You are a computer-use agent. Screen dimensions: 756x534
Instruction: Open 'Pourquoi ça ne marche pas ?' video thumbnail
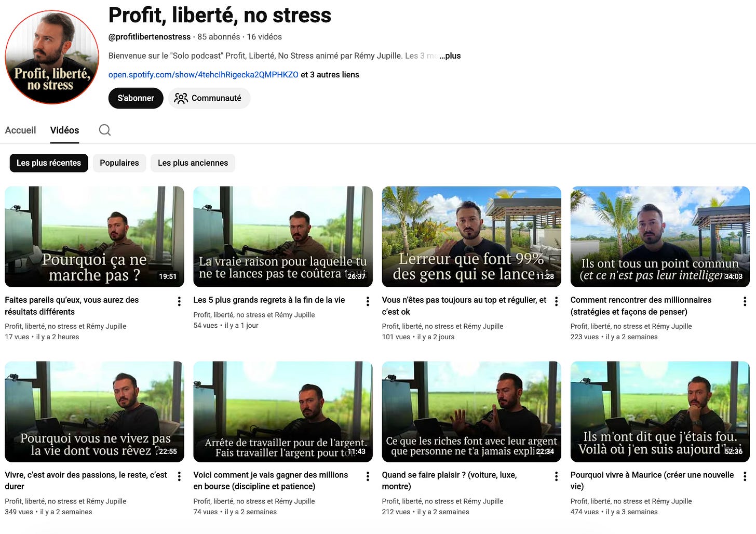click(x=95, y=237)
